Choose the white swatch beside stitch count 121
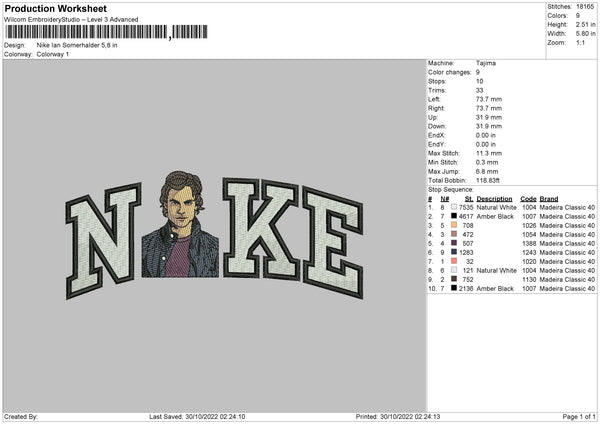600x424 pixels. (x=454, y=270)
